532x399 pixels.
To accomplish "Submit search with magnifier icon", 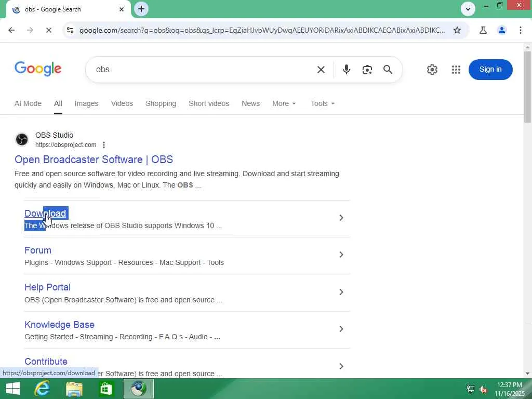I will click(388, 70).
